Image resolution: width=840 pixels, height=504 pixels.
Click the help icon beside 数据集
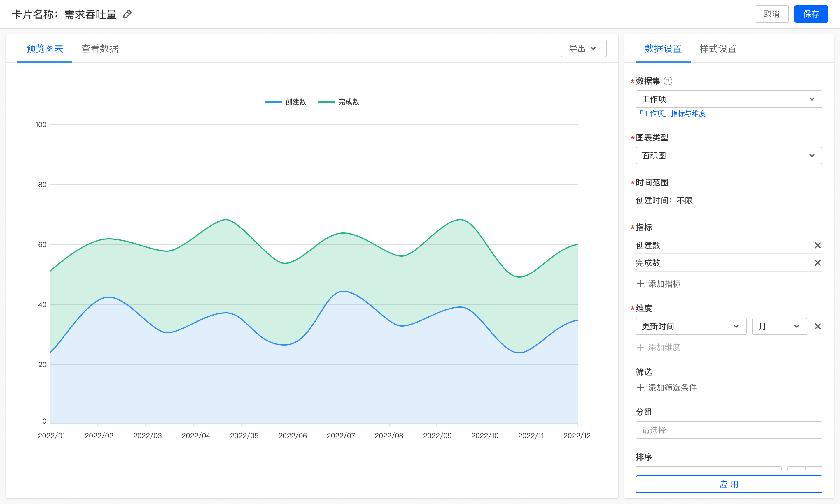668,81
